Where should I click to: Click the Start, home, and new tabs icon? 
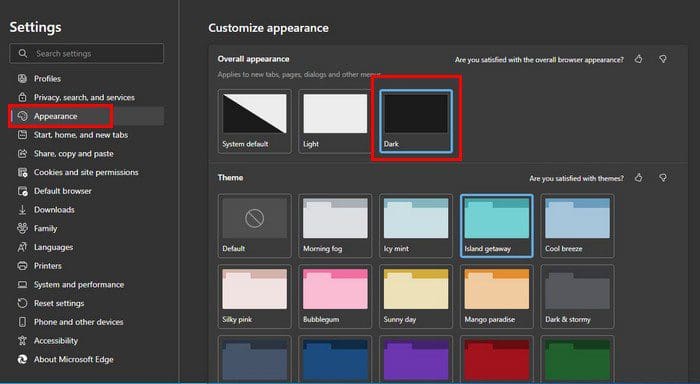(22, 135)
